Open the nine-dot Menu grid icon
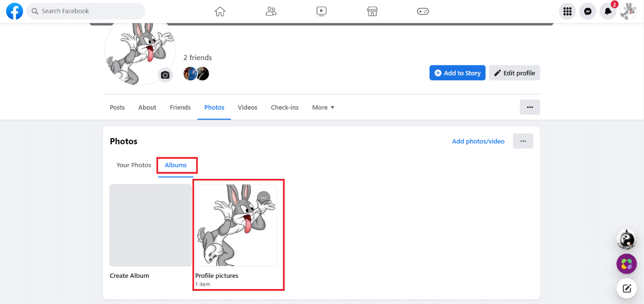The width and height of the screenshot is (644, 304). pyautogui.click(x=567, y=11)
